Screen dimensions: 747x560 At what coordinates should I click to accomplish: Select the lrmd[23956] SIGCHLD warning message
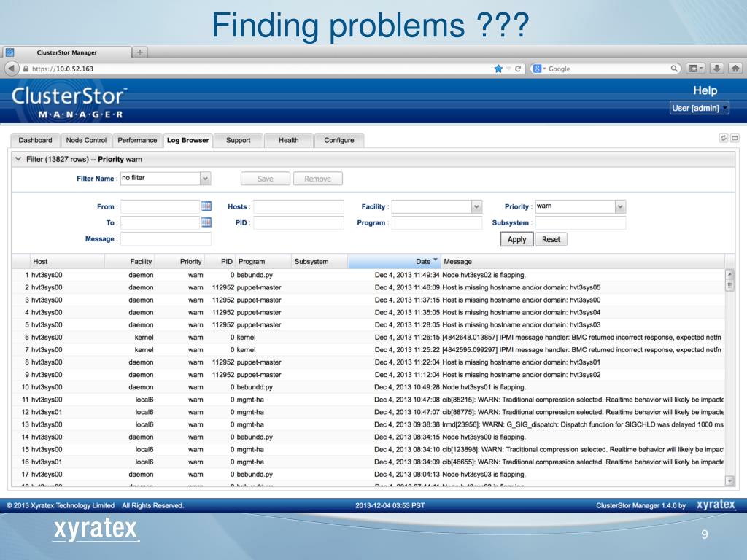(x=583, y=424)
